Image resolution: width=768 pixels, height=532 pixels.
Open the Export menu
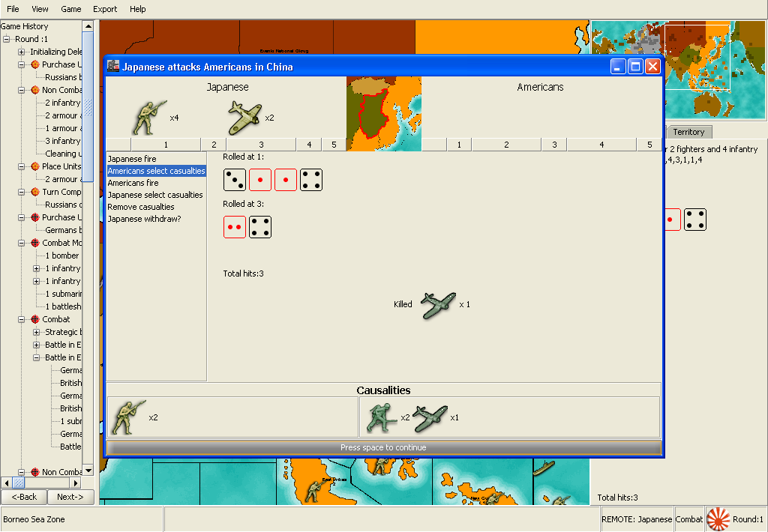(x=105, y=9)
